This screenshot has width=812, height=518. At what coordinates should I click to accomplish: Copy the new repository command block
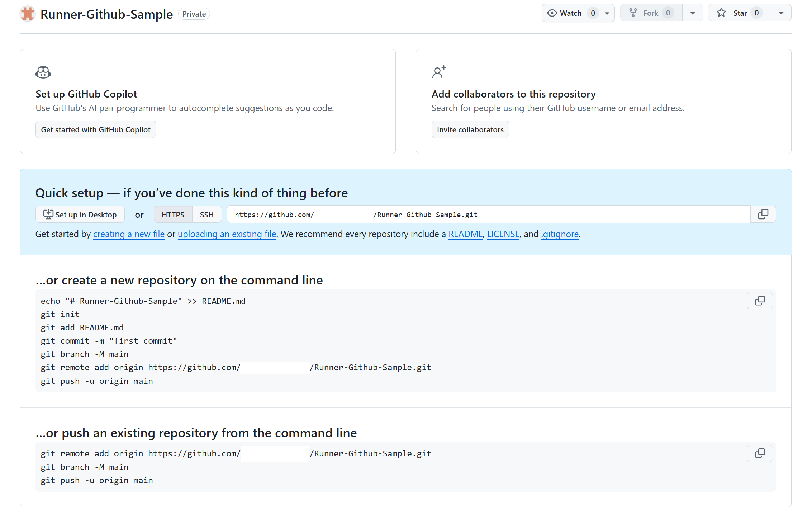[759, 301]
